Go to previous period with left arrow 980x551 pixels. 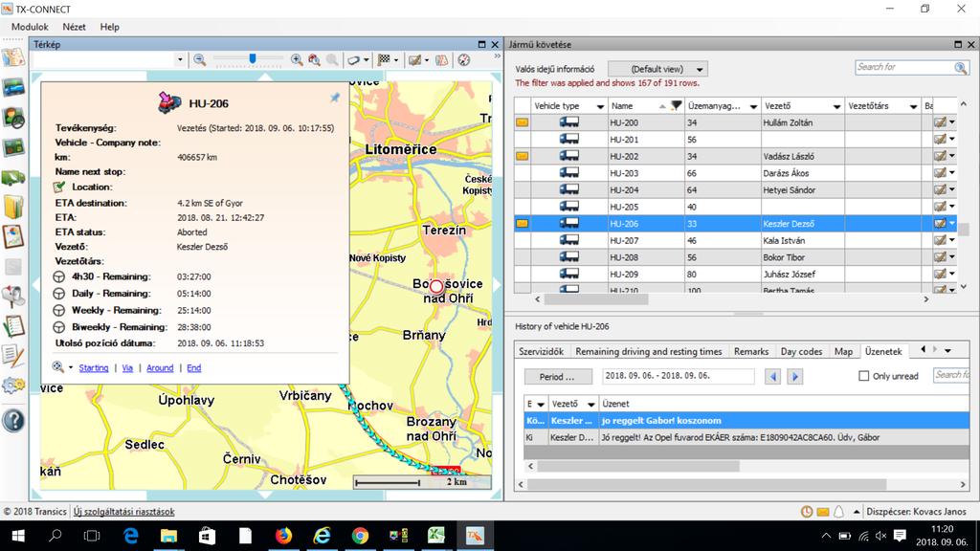click(773, 376)
